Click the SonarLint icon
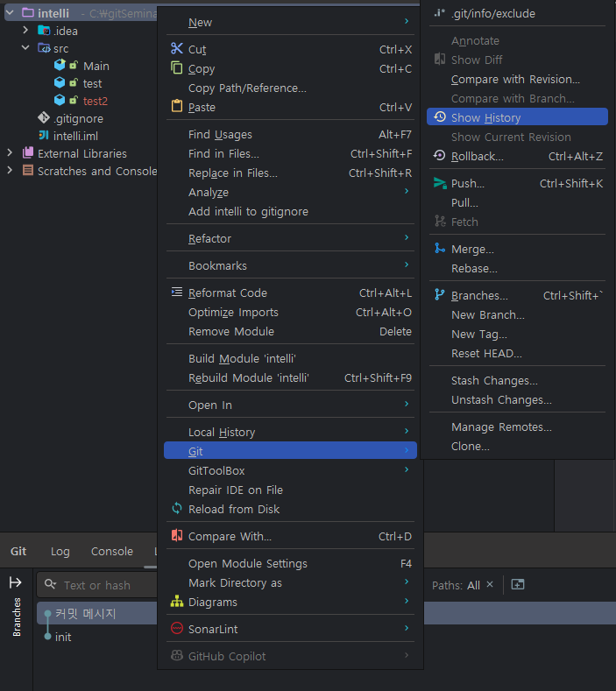 pos(177,629)
